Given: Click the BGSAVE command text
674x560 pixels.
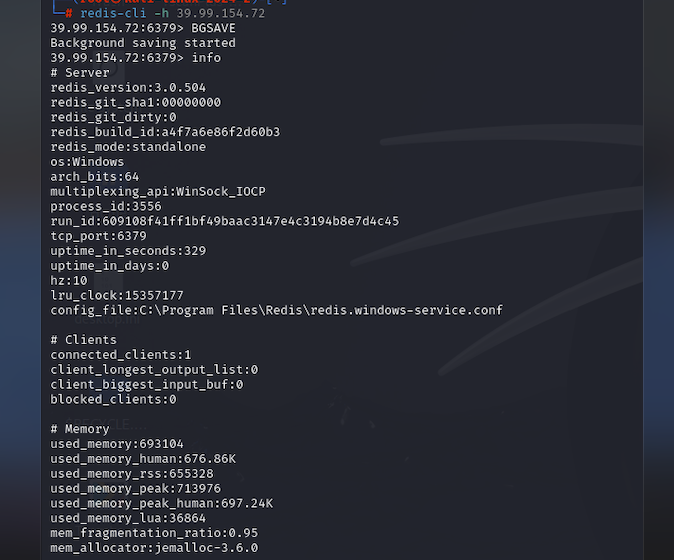Looking at the screenshot, I should point(213,28).
